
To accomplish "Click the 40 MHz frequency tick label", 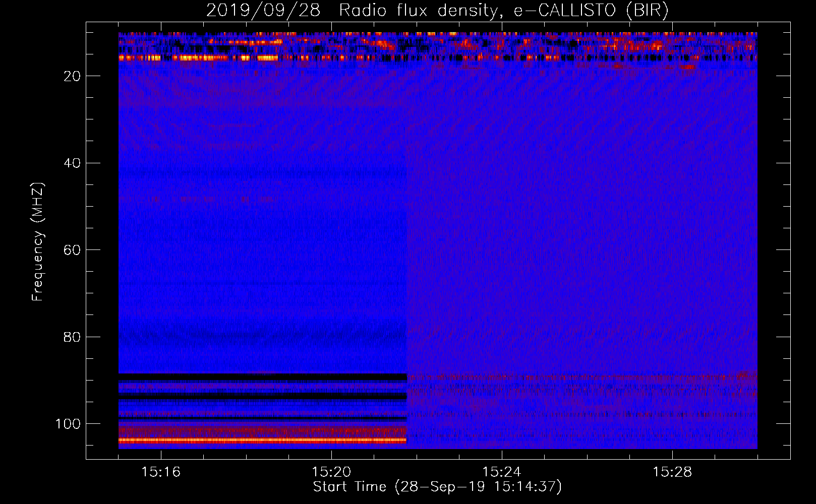I will tap(72, 163).
